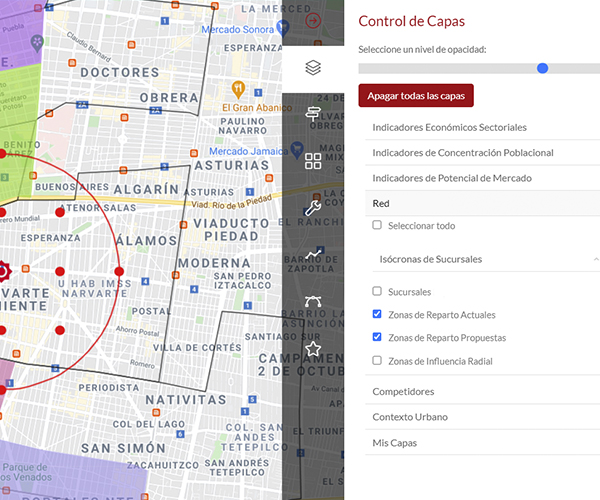Enable the Sucursales layer checkbox

[x=377, y=291]
